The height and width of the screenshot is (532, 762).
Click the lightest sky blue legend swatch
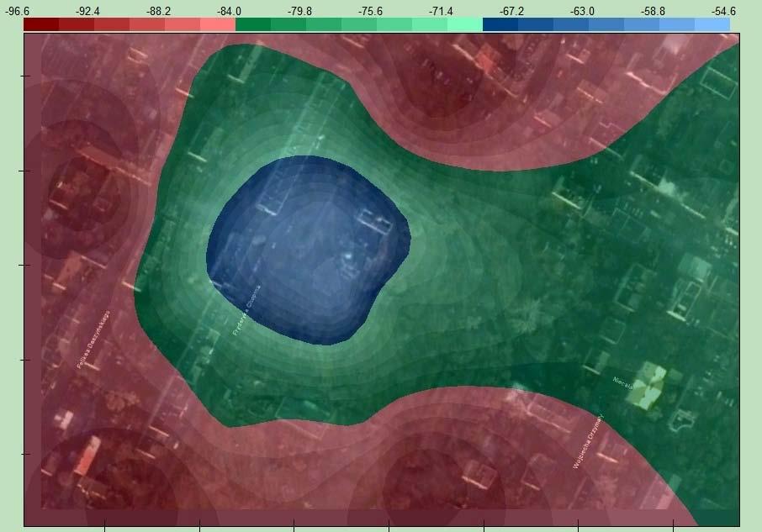click(712, 24)
